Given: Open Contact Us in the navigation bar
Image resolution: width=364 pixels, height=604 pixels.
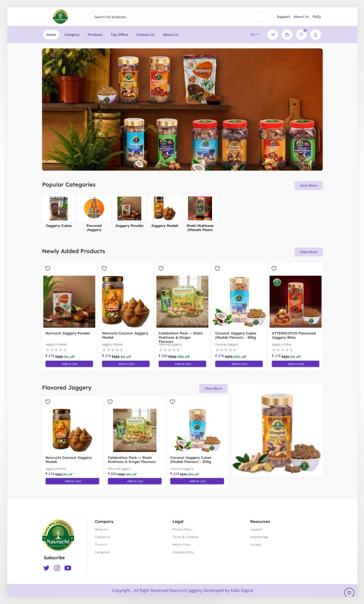Looking at the screenshot, I should click(145, 35).
